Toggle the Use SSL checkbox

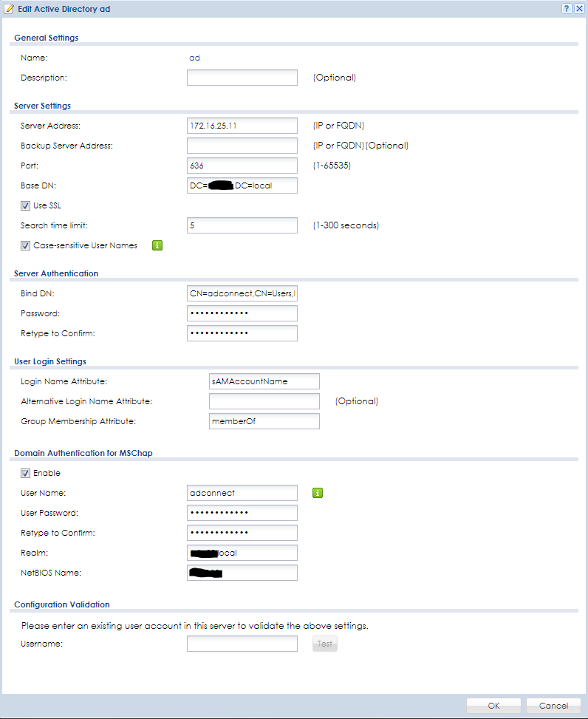click(25, 206)
